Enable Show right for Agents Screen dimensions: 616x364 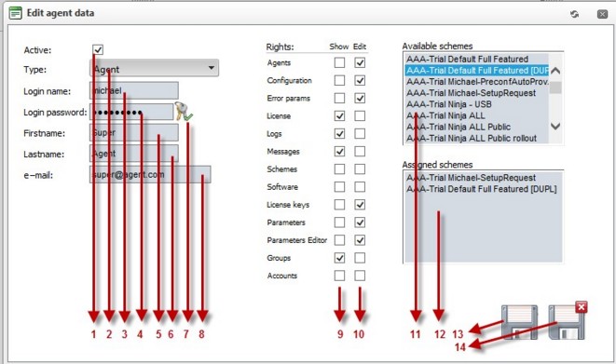tap(339, 62)
